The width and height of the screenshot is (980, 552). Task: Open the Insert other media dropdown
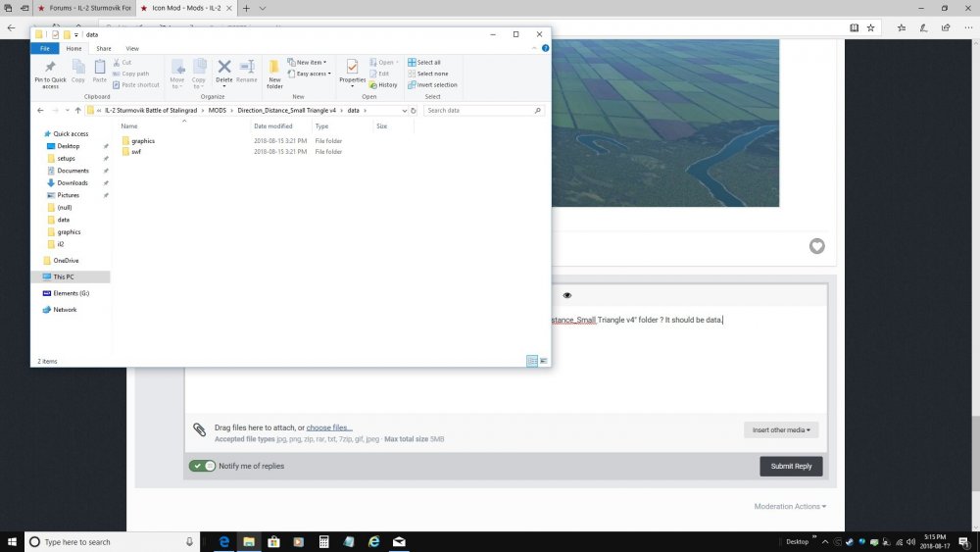[x=780, y=429]
